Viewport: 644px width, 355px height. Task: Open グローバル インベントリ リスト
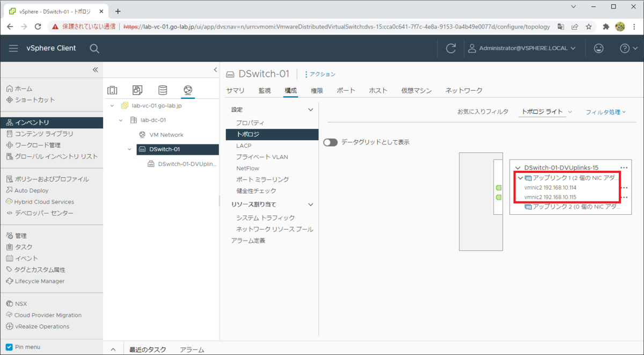(x=52, y=156)
